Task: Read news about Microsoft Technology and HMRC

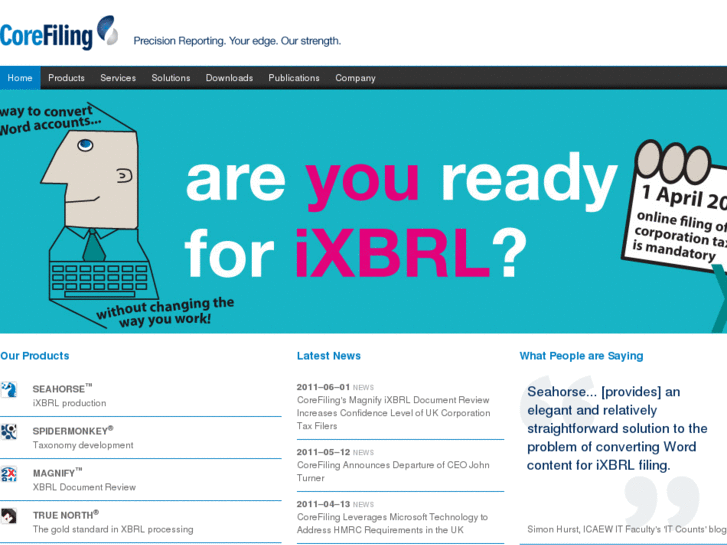Action: [392, 523]
